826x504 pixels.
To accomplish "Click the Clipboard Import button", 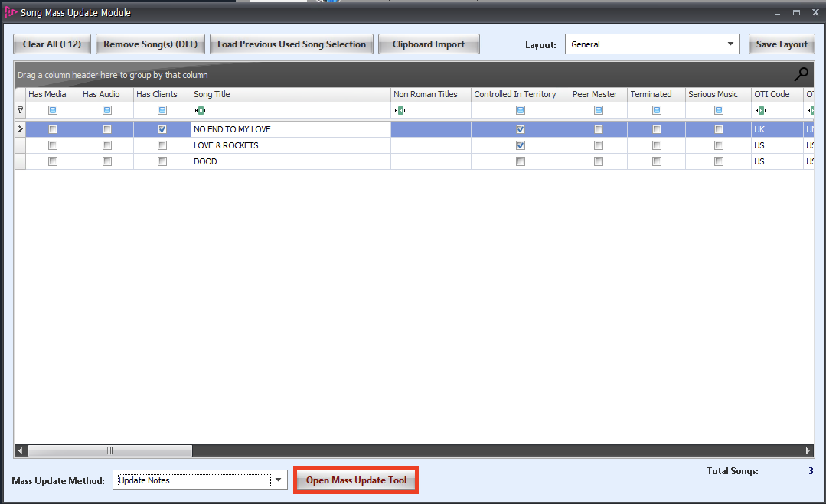I will (x=428, y=44).
